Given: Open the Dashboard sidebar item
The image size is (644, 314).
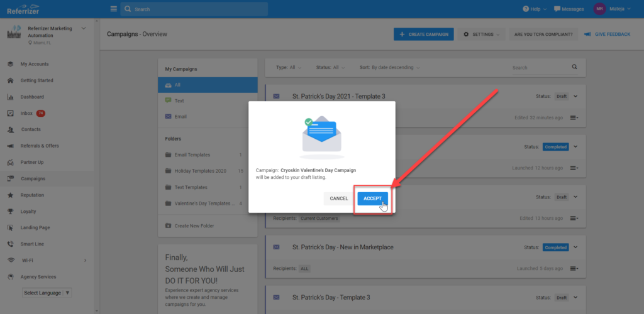Looking at the screenshot, I should pos(31,97).
